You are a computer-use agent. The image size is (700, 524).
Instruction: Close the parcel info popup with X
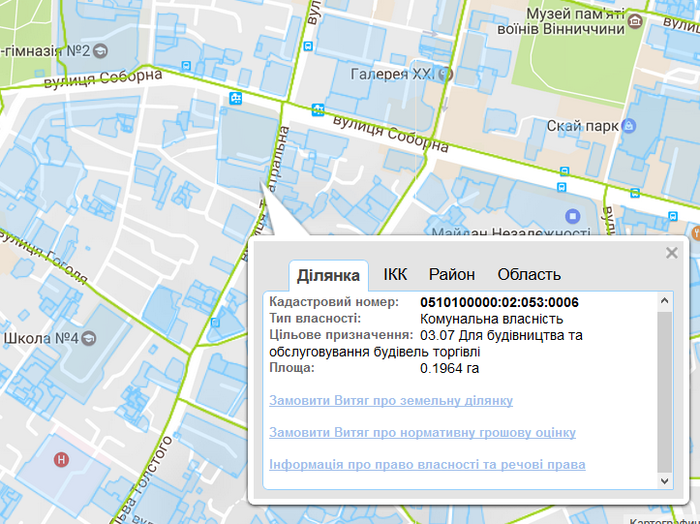[671, 253]
